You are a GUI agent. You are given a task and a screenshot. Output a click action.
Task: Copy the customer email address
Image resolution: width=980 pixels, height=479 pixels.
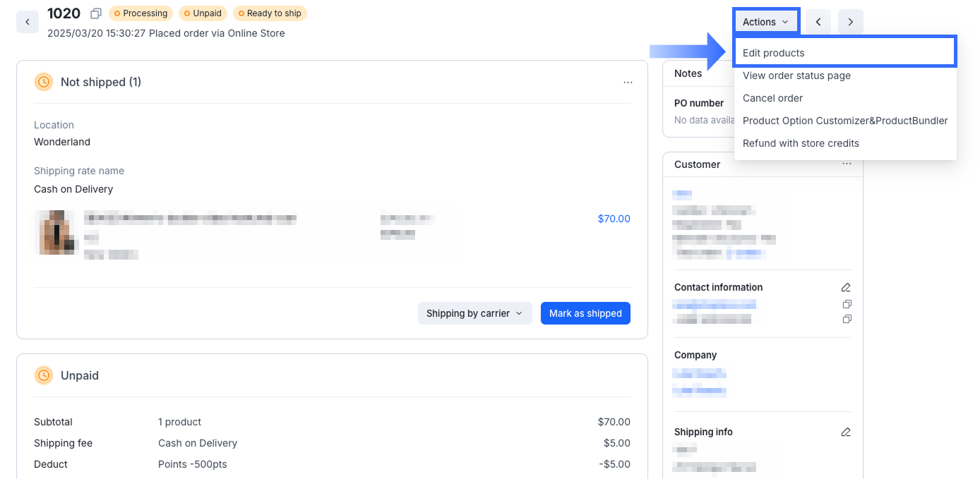pos(847,304)
